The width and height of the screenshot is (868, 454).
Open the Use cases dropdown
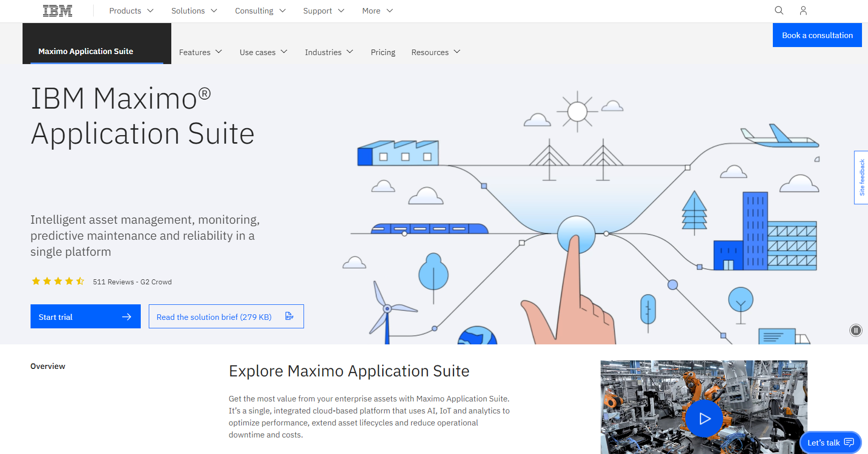coord(263,52)
